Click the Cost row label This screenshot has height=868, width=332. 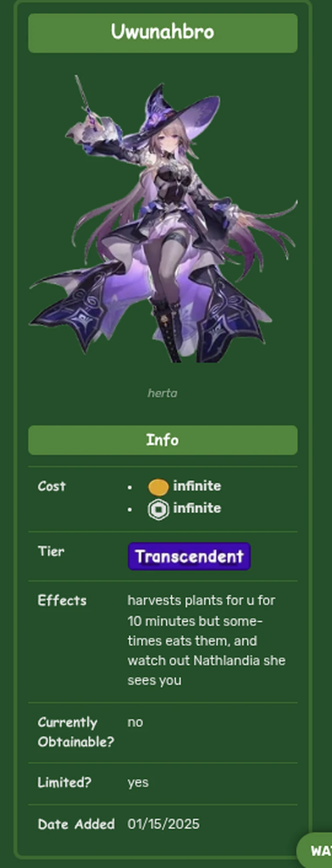tap(52, 486)
